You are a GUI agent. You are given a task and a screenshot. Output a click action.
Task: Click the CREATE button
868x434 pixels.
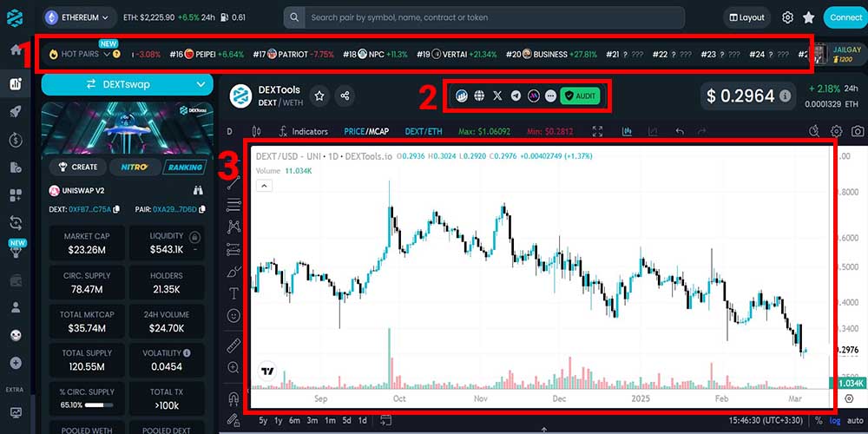[x=79, y=167]
